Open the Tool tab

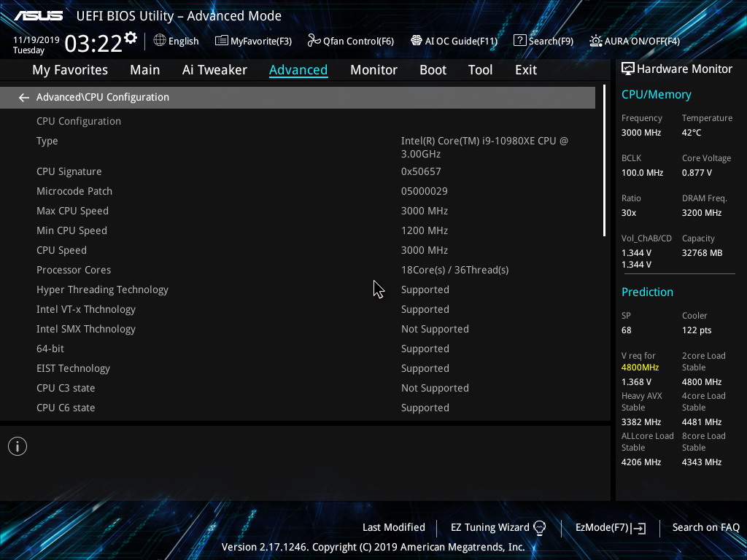coord(480,70)
